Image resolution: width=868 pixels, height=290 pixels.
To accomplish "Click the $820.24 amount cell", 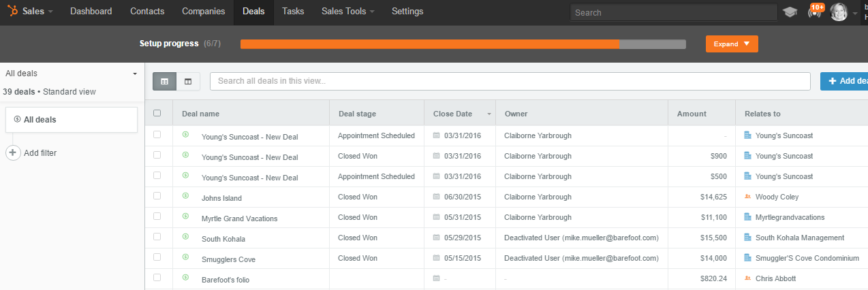I will [x=713, y=278].
